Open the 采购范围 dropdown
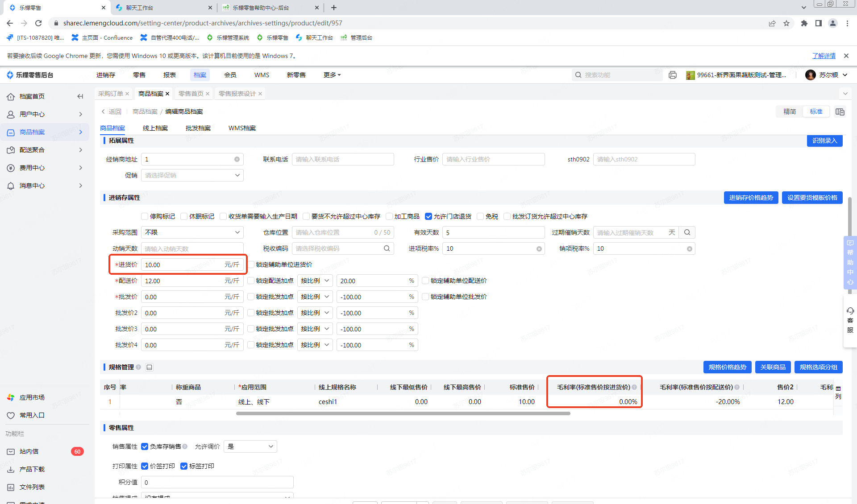 192,232
